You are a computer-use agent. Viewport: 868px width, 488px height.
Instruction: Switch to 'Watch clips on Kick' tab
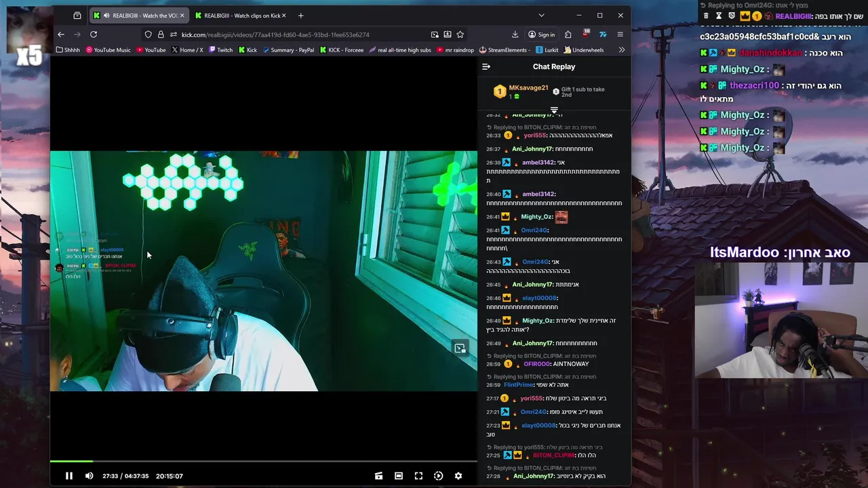(241, 16)
